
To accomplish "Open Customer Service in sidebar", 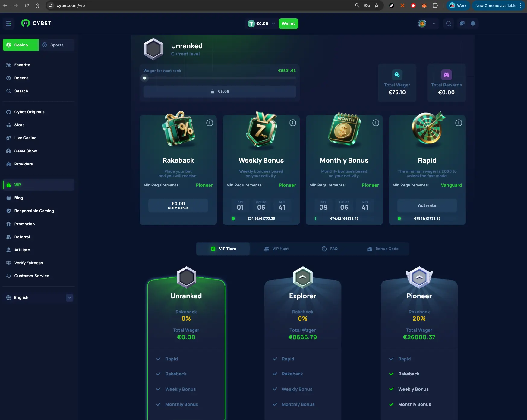I will click(x=39, y=276).
